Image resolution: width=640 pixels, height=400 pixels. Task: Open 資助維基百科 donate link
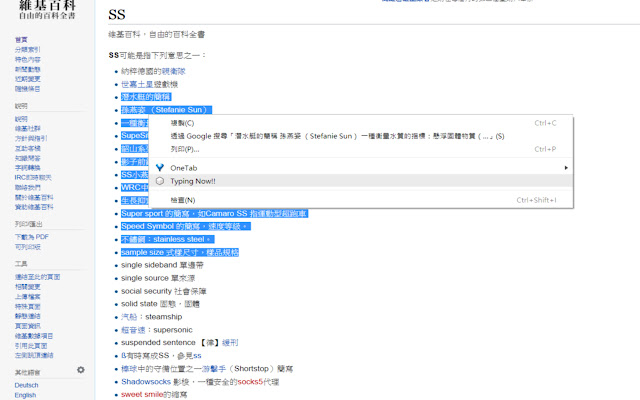tap(34, 207)
